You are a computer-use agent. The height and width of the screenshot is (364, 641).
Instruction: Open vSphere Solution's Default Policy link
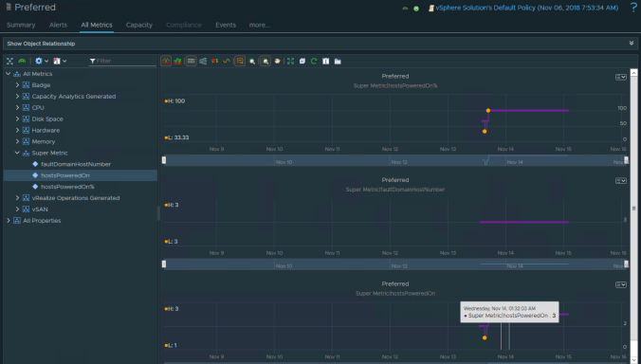pos(527,8)
